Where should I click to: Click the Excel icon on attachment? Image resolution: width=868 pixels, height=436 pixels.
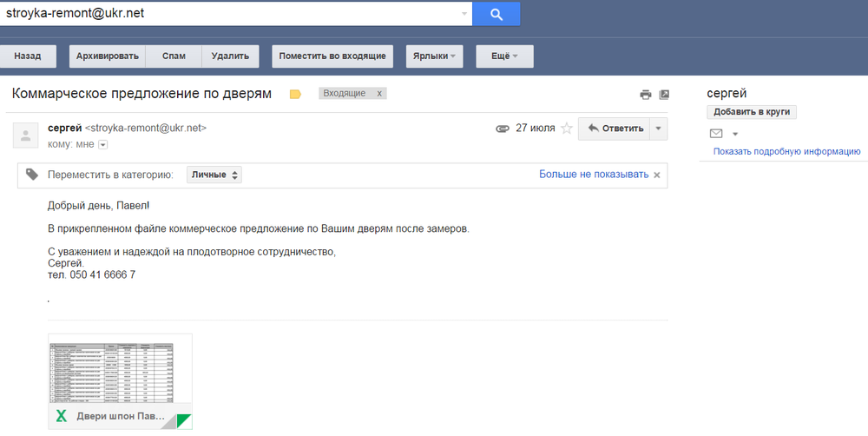click(x=62, y=415)
